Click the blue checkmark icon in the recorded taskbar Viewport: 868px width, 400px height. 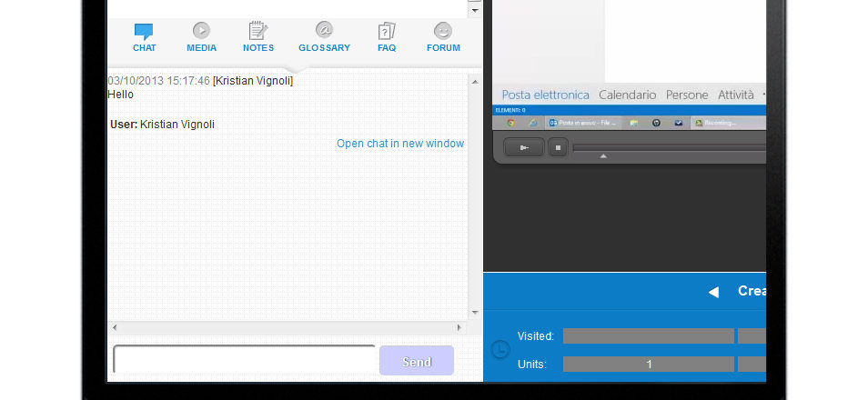678,123
